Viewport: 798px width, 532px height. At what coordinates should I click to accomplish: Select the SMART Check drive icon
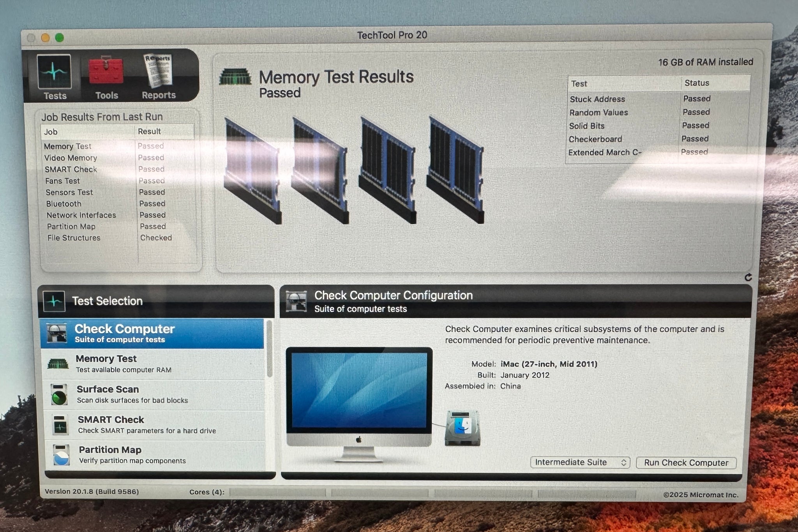coord(60,425)
